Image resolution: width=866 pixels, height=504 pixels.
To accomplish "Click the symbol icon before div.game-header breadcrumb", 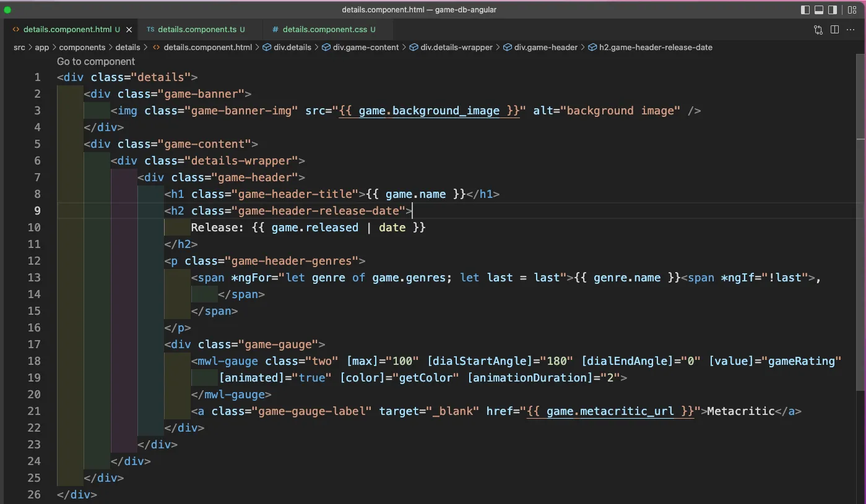I will (508, 47).
